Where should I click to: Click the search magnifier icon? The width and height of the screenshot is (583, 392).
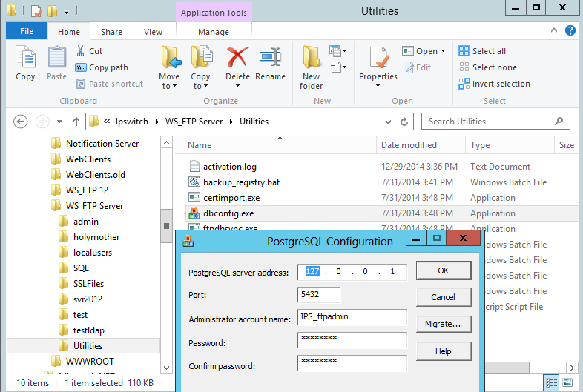pyautogui.click(x=559, y=121)
